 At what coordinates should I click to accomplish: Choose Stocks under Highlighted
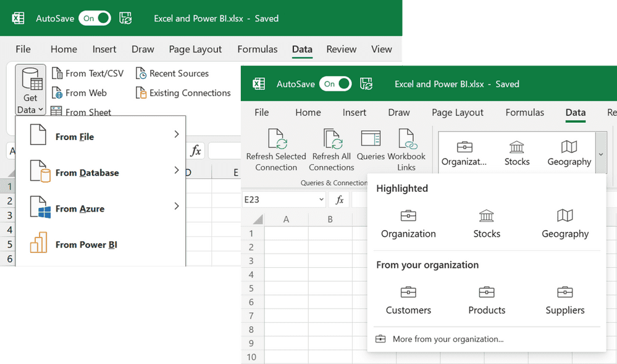tap(487, 224)
